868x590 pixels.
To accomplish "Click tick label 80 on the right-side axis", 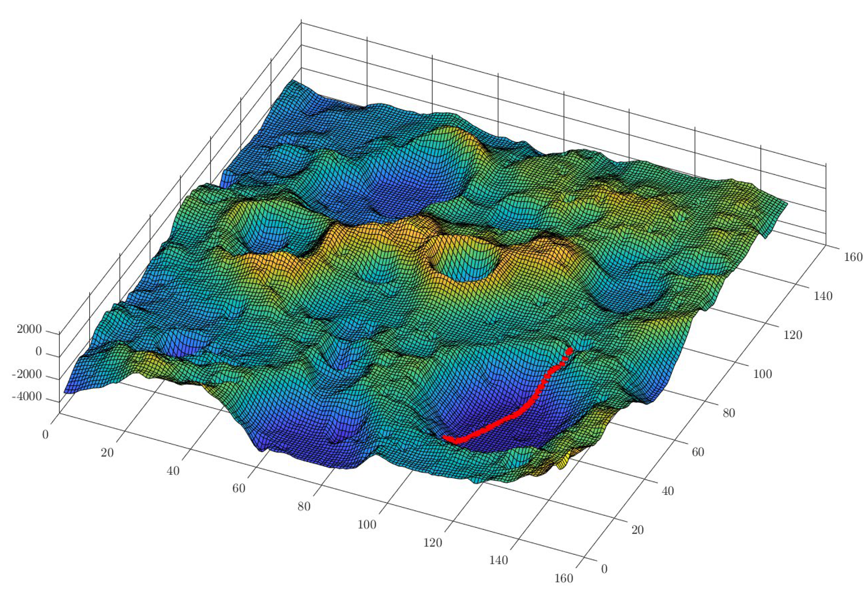I will (x=729, y=413).
